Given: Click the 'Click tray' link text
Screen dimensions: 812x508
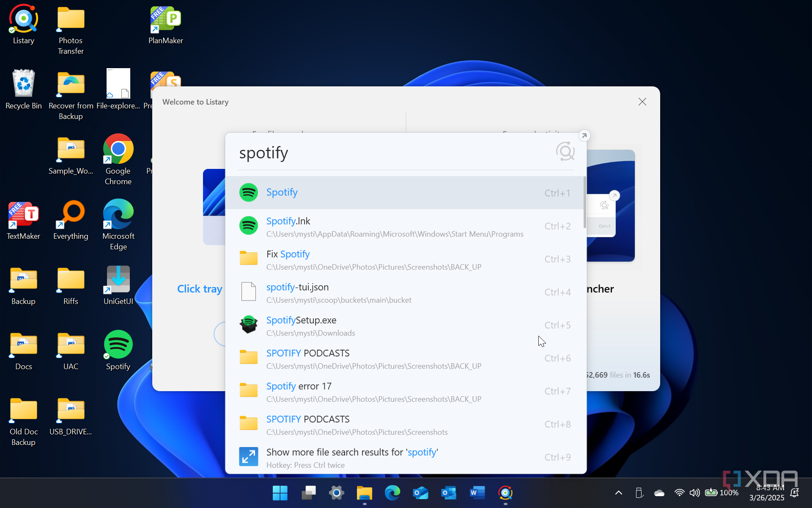Looking at the screenshot, I should coord(200,289).
